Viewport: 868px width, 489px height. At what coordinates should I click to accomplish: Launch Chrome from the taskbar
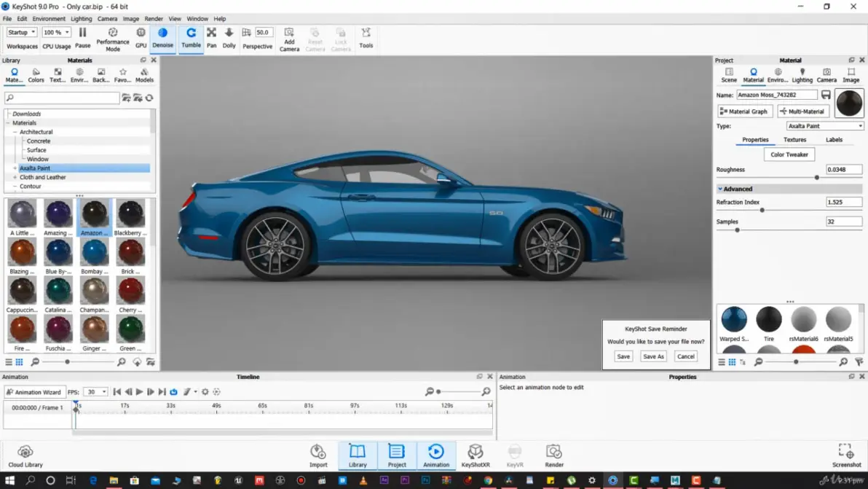[x=488, y=480]
